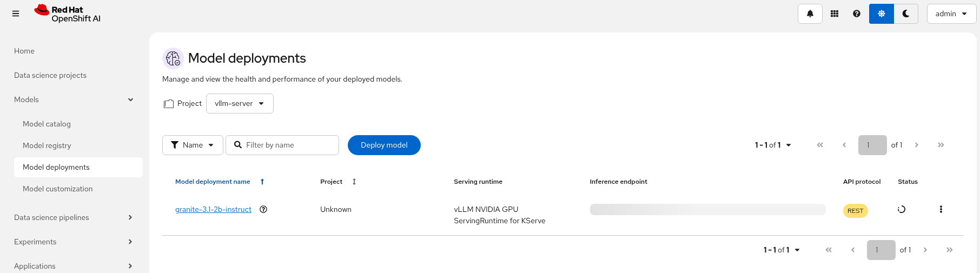Image resolution: width=980 pixels, height=273 pixels.
Task: Click bottom pagination page number field
Action: [x=881, y=250]
